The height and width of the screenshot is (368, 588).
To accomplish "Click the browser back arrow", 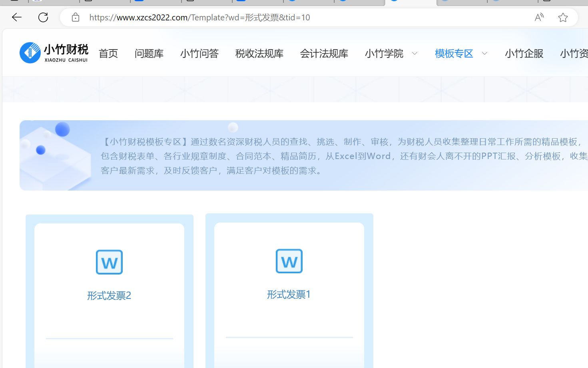I will pyautogui.click(x=17, y=17).
